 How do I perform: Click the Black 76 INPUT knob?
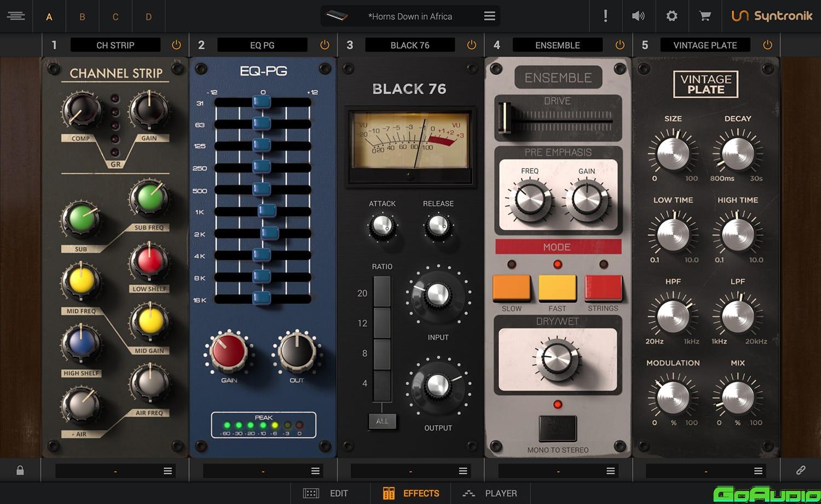[438, 296]
